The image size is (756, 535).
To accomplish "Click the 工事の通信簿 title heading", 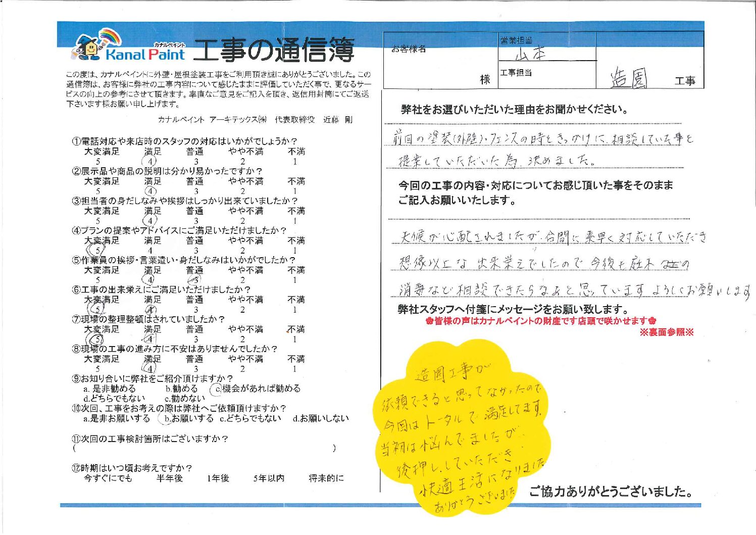I will click(274, 51).
